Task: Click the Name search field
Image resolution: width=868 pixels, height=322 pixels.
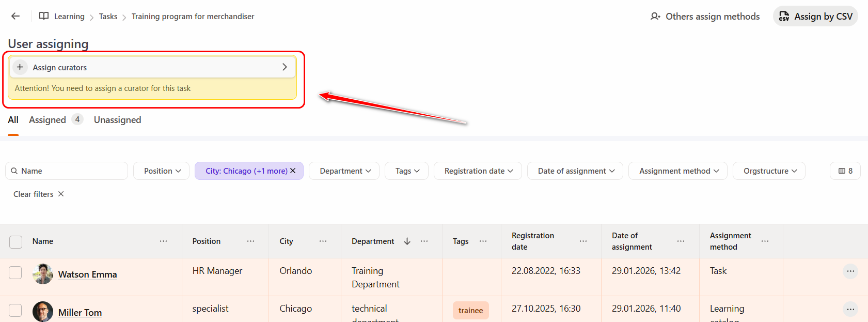Action: [x=67, y=171]
